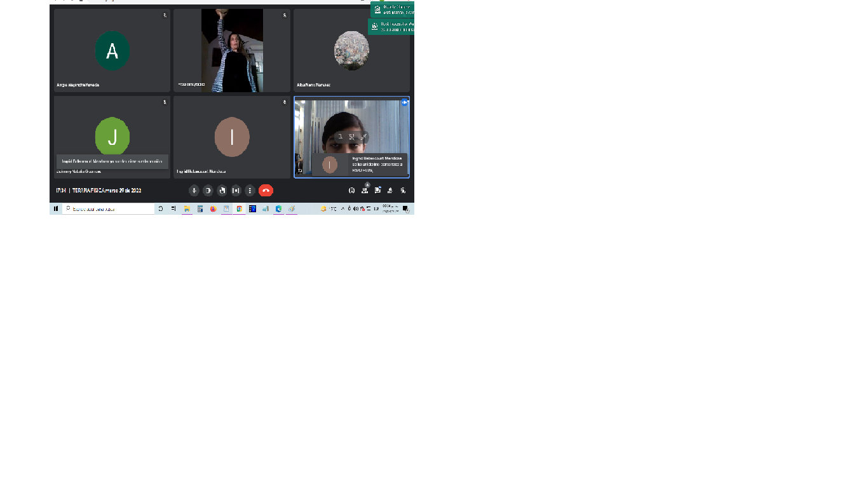Image resolution: width=868 pixels, height=488 pixels.
Task: Toggle the camera on or off
Action: pos(208,191)
